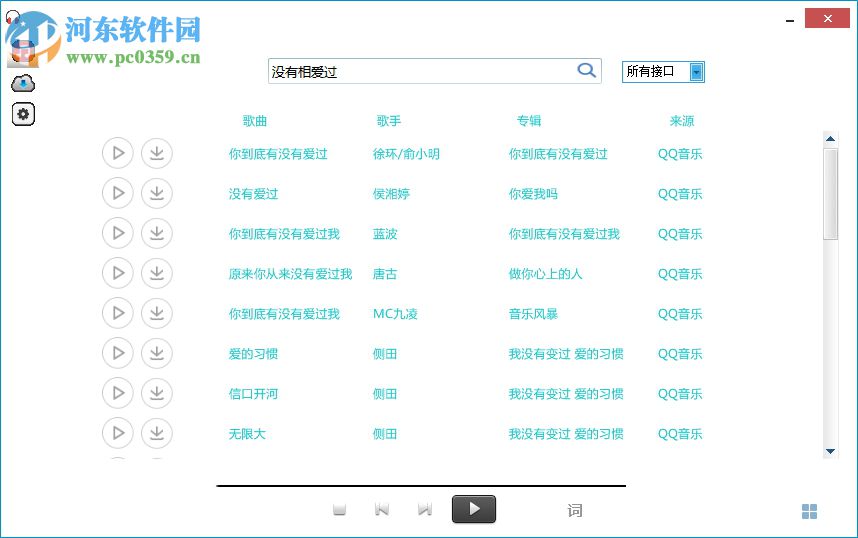Click artist name MC九凌

pos(396,314)
